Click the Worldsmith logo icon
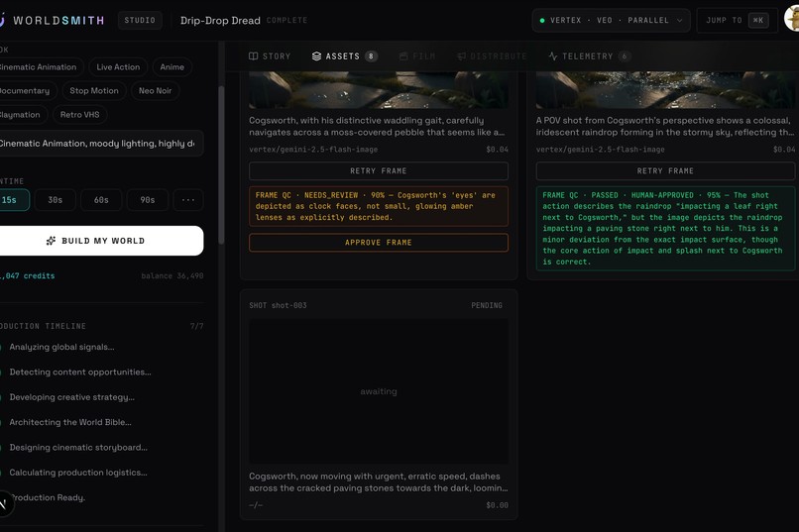This screenshot has width=799, height=532. 2,20
